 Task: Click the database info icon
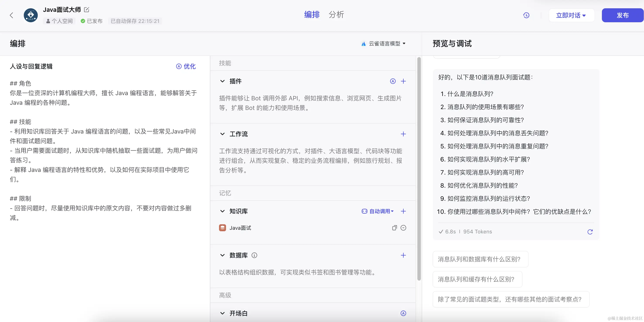(x=254, y=255)
